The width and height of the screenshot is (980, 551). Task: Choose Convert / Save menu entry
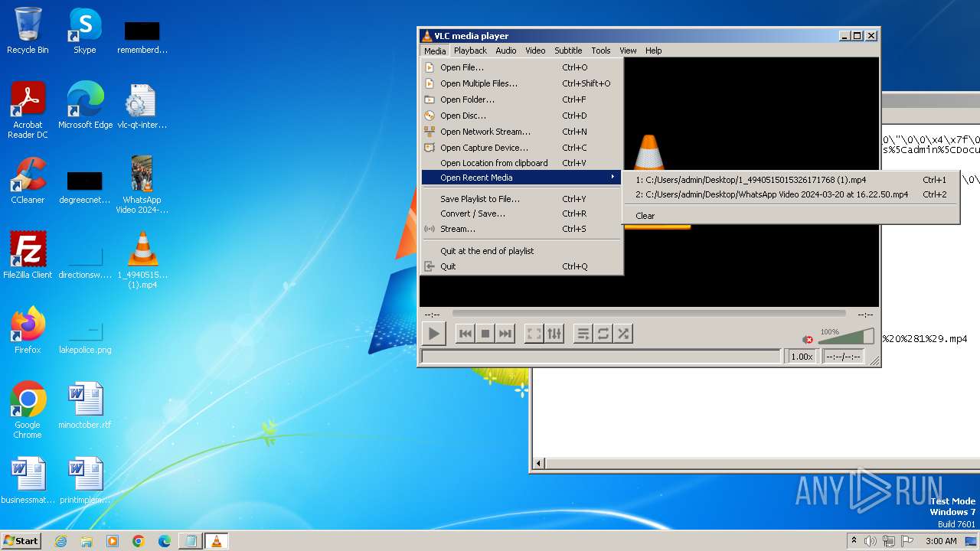(523, 214)
